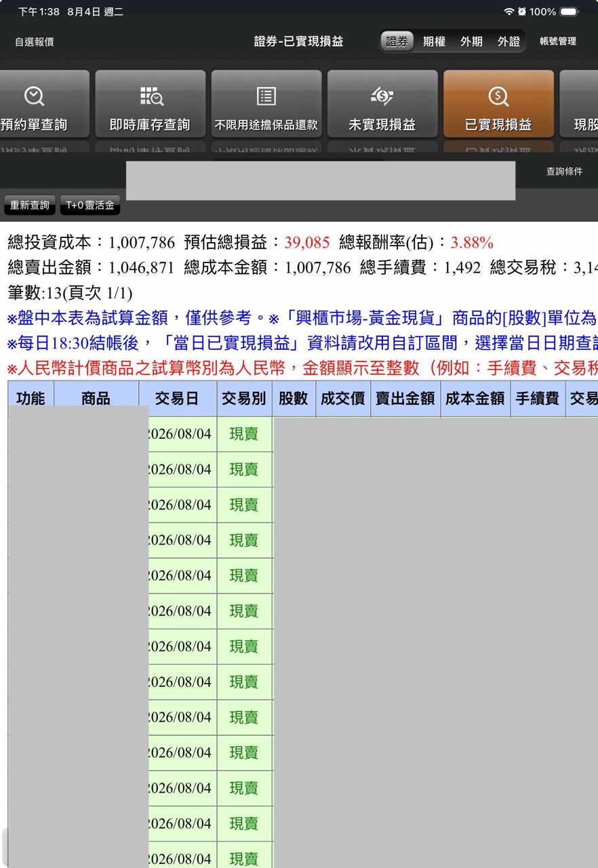598x868 pixels.
Task: Tap the 交易別 column header
Action: [x=244, y=399]
